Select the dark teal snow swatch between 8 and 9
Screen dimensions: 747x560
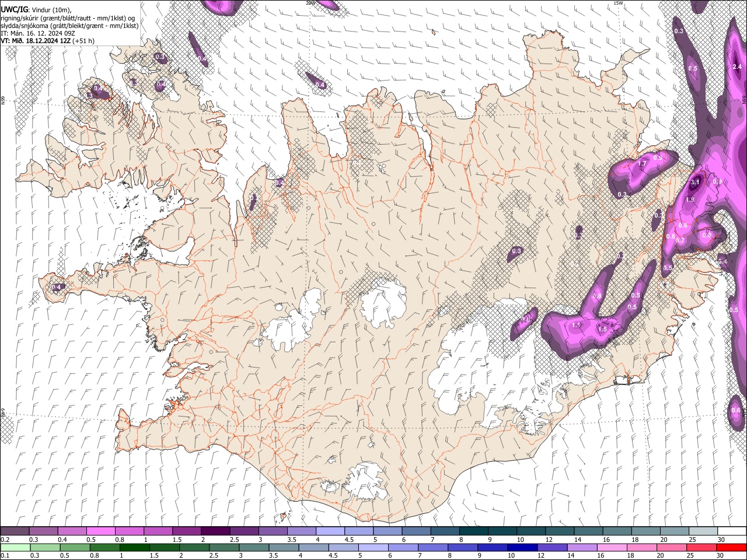tap(473, 531)
